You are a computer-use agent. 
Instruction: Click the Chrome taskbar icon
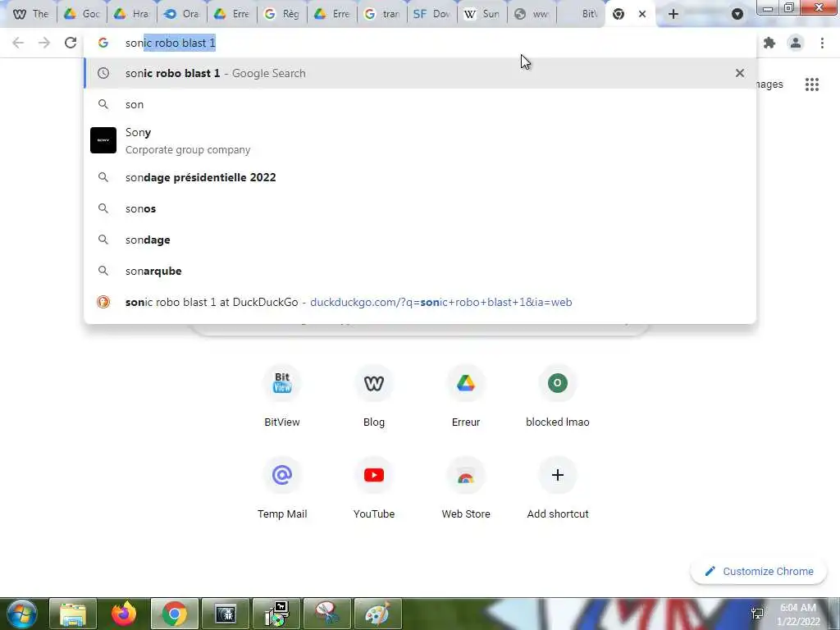pos(175,614)
